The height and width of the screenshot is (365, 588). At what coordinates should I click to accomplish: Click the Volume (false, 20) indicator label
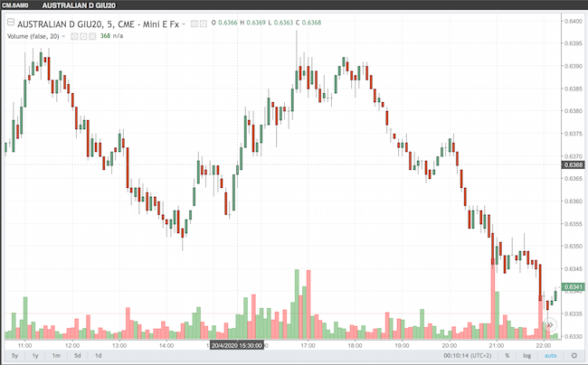33,36
